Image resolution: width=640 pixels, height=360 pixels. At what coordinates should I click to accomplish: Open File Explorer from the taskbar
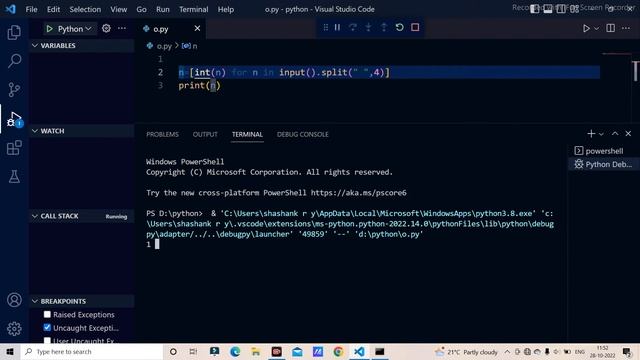[x=256, y=351]
